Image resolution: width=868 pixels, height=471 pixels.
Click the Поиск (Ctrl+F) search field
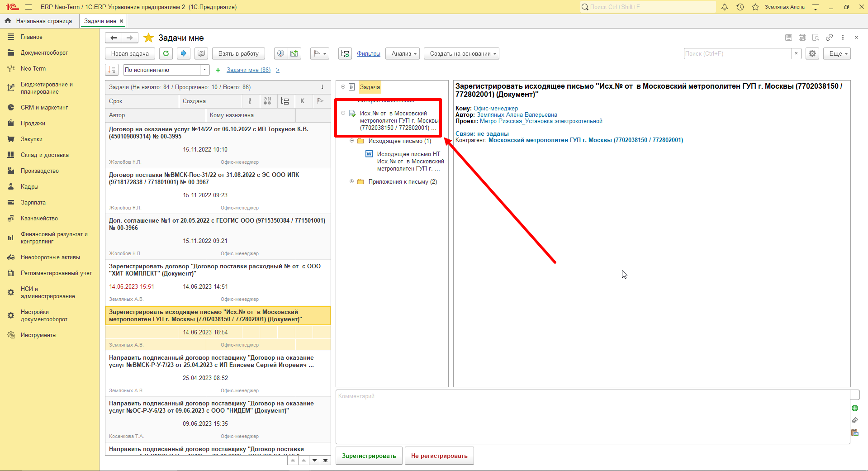click(x=737, y=53)
